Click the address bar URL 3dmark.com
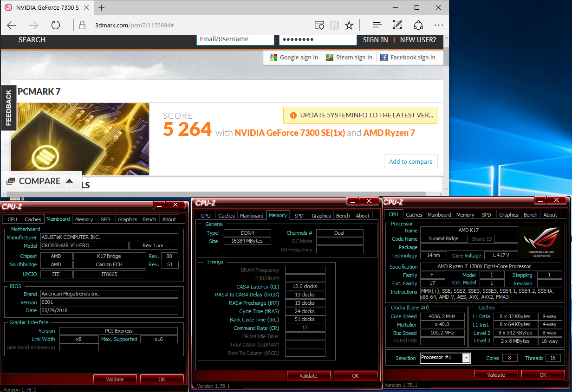The height and width of the screenshot is (392, 572). (x=134, y=25)
